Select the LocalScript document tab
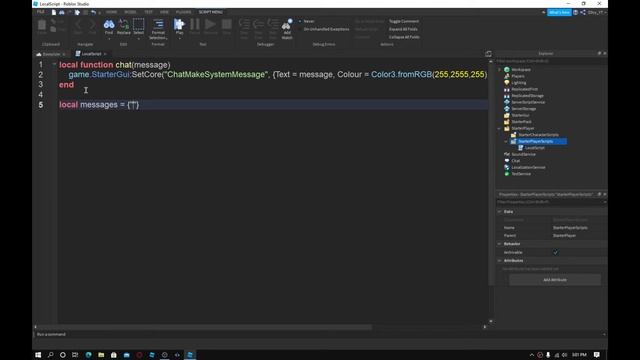640x360 pixels. point(91,54)
